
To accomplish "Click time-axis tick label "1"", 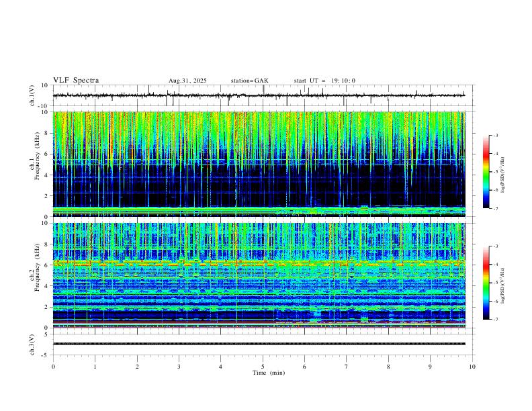I will (x=95, y=367).
